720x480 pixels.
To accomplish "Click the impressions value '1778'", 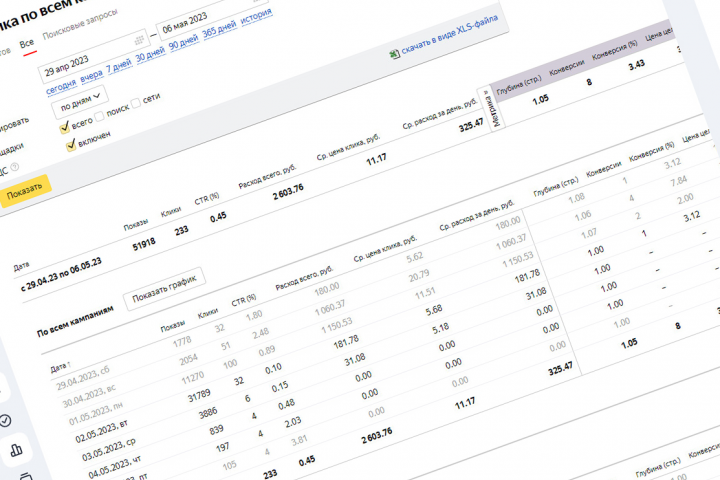I will click(182, 342).
